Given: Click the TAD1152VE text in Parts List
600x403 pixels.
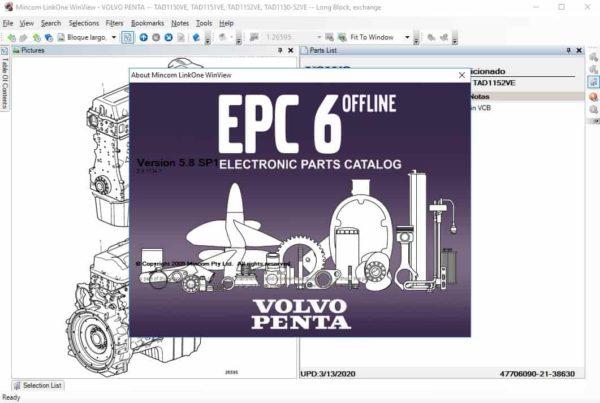Looking at the screenshot, I should coord(494,83).
